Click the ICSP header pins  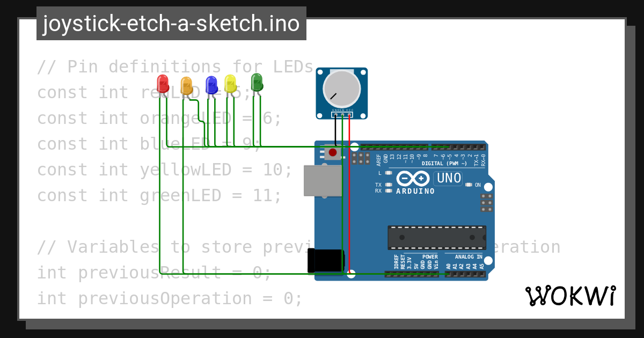point(487,203)
